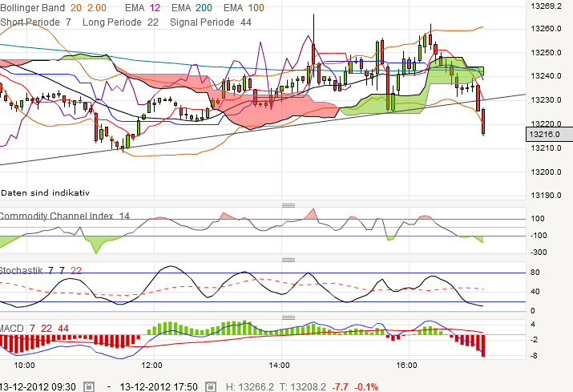Click the EMA 100 indicator label

244,8
